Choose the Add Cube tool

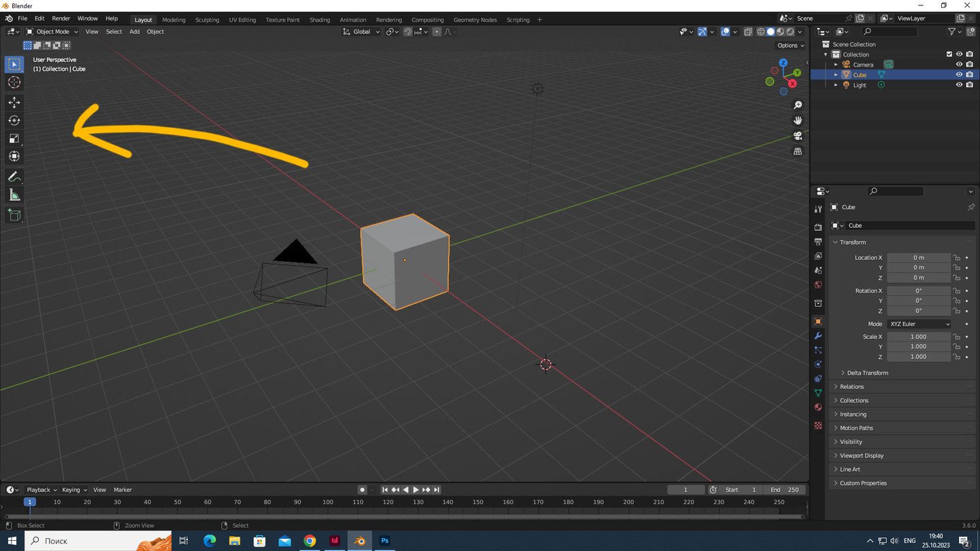tap(14, 216)
